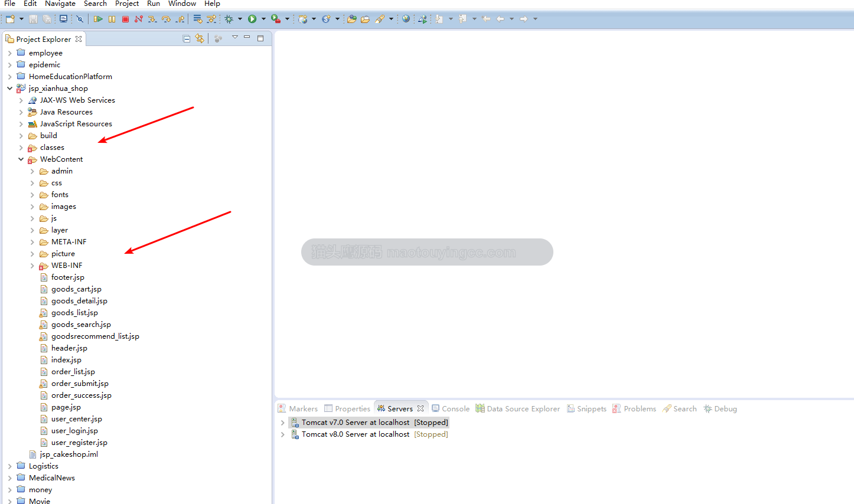Expand Tomcat v8.0 Server entry
Screen dimensions: 854x504
tap(282, 434)
